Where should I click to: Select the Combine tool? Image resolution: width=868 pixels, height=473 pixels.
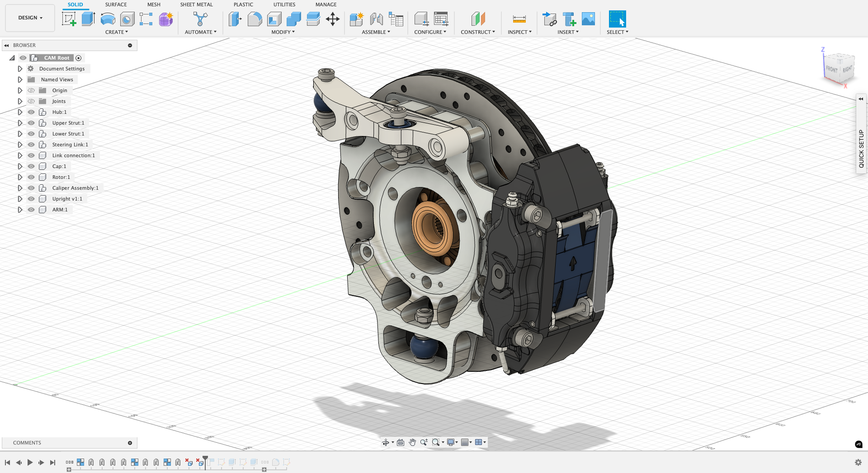[x=293, y=19]
